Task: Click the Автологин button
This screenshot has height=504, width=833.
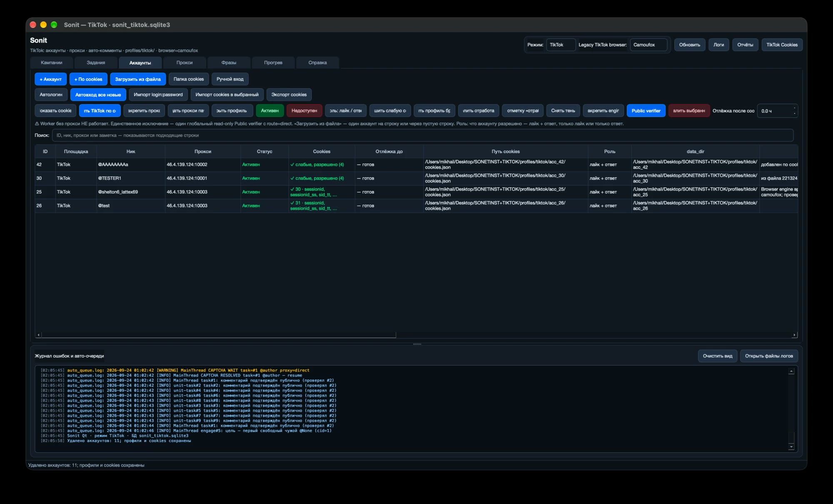Action: [x=51, y=94]
